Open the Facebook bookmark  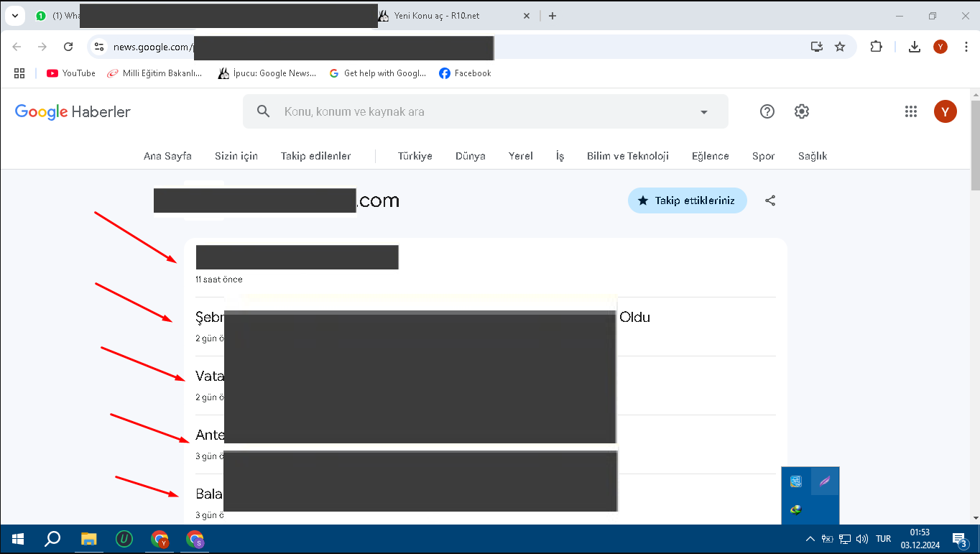coord(465,73)
